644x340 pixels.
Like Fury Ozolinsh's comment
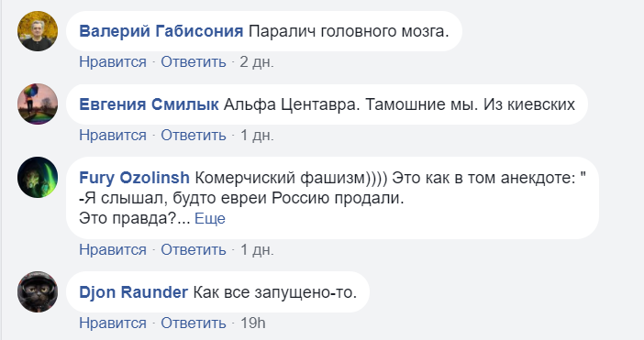(113, 249)
